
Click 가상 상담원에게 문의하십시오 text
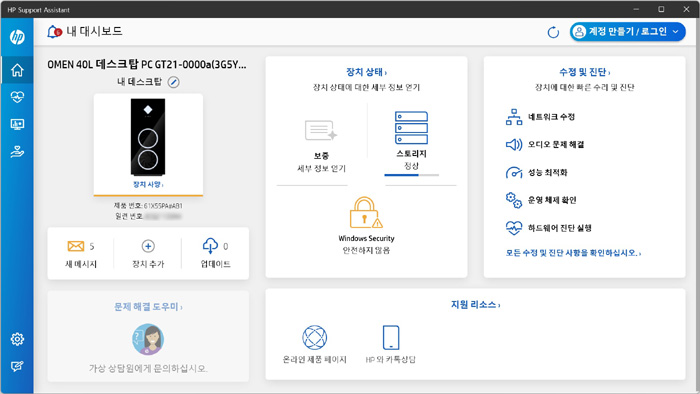pyautogui.click(x=148, y=369)
